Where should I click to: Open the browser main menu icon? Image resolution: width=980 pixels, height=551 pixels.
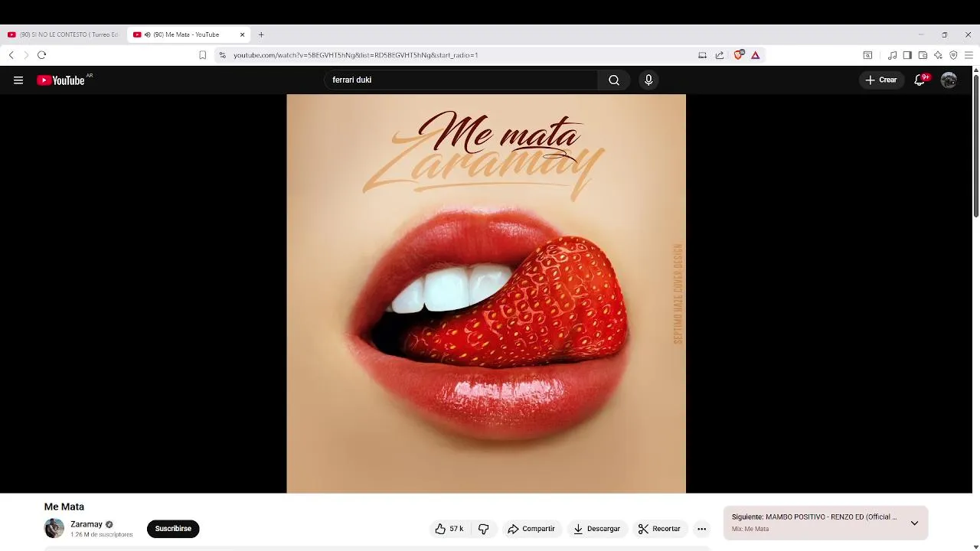[969, 55]
